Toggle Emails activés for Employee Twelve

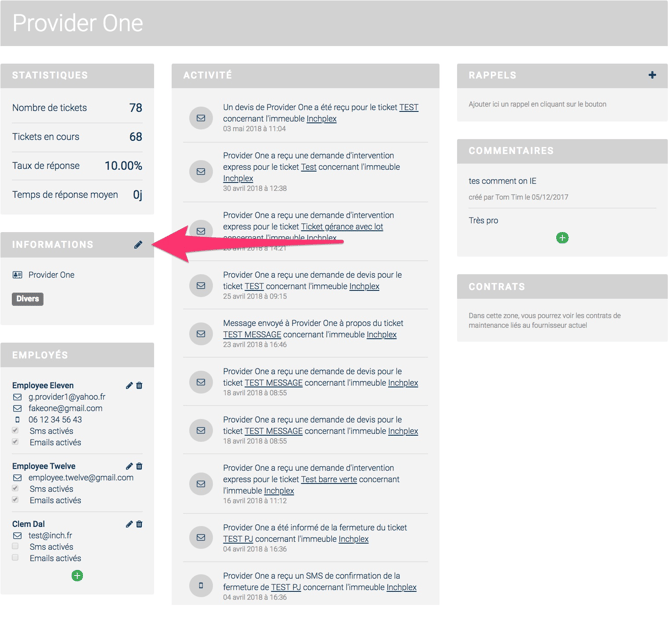point(16,500)
